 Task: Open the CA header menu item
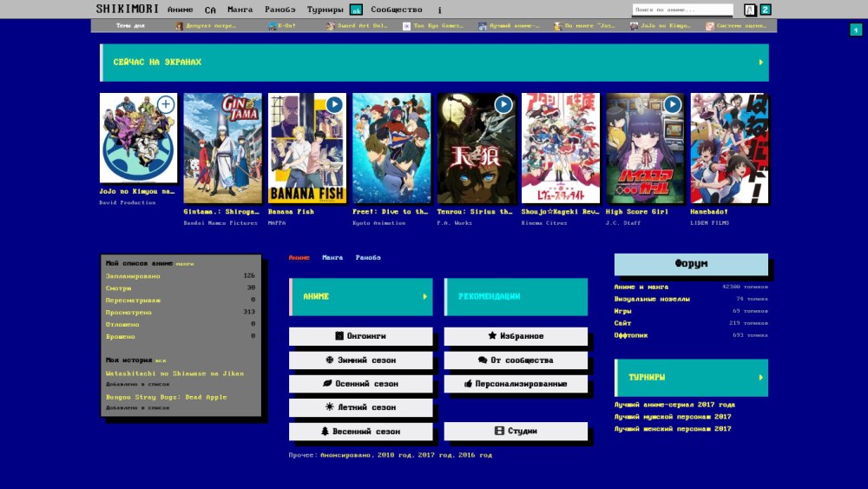point(210,10)
